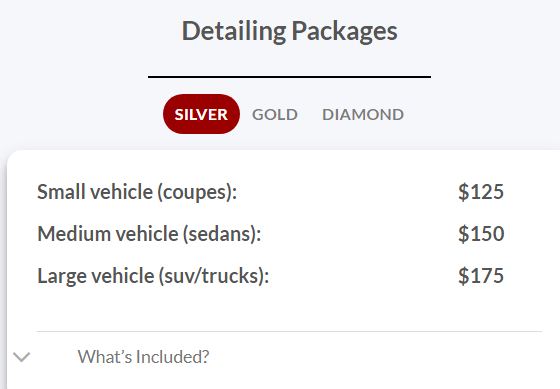Click the $175 large vehicle price

click(481, 276)
